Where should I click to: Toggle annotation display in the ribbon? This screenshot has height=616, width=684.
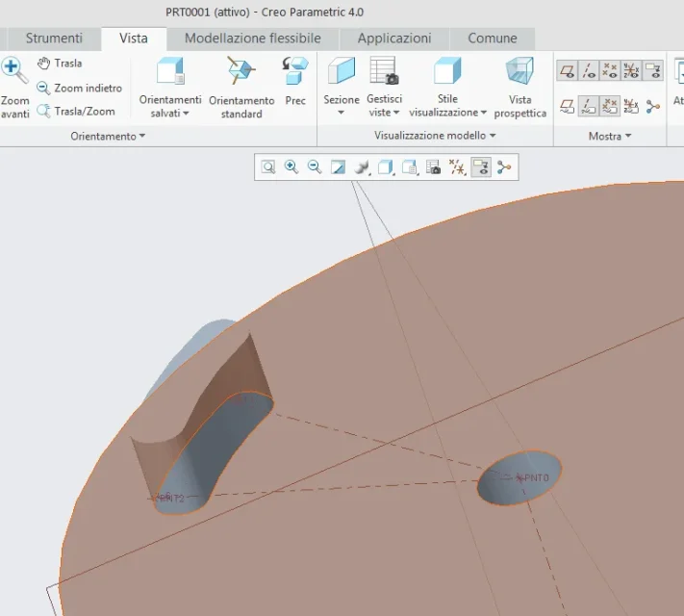click(653, 70)
